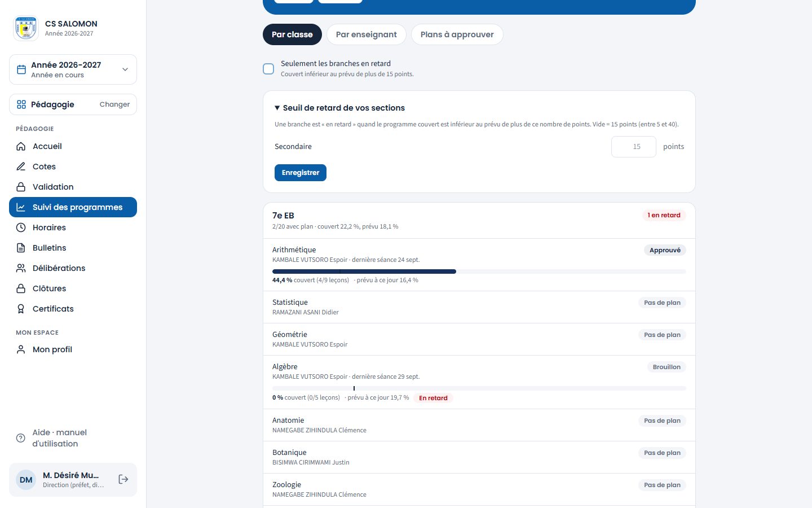
Task: Click the CS Salomon school logo
Action: coord(26,28)
